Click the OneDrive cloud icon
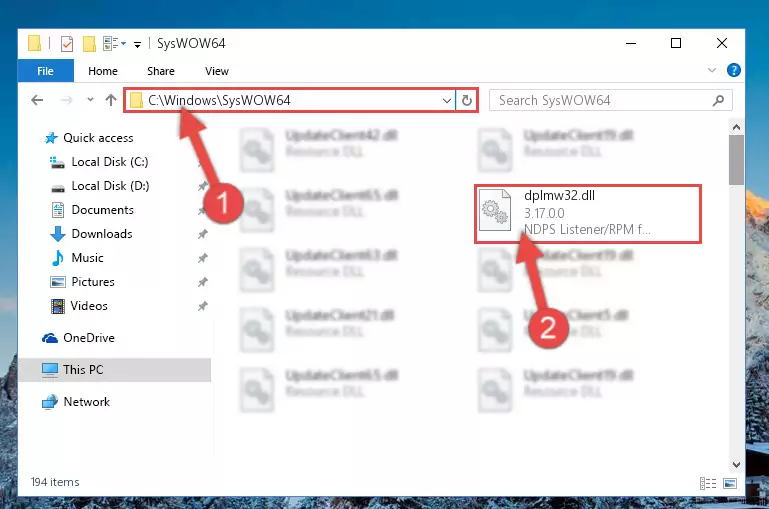This screenshot has height=509, width=769. pyautogui.click(x=50, y=338)
